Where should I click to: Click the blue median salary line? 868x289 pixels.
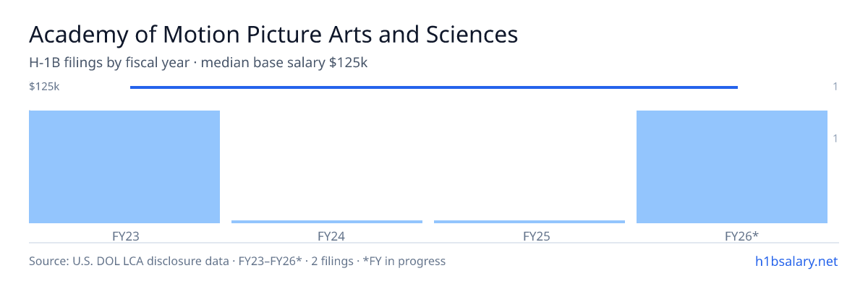click(434, 87)
